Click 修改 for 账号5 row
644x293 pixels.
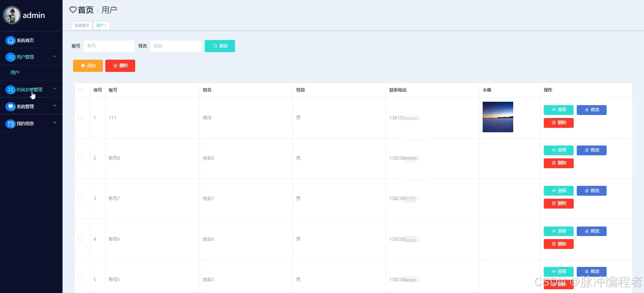pos(592,272)
